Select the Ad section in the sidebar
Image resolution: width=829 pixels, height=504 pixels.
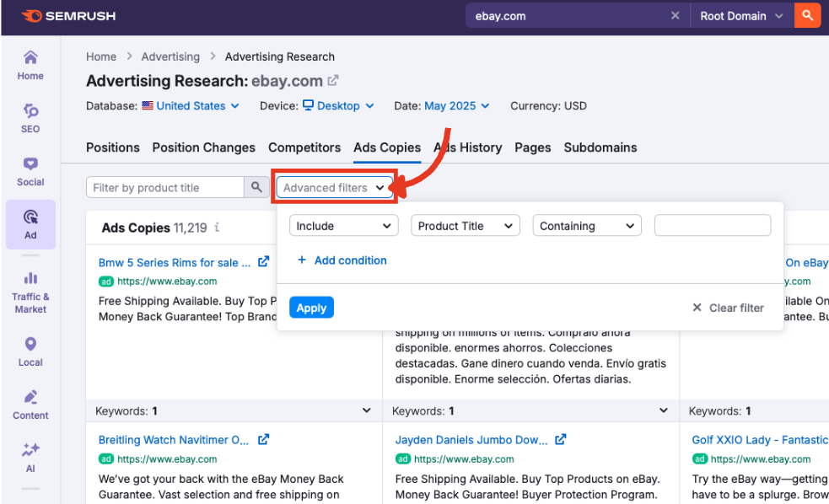point(30,224)
